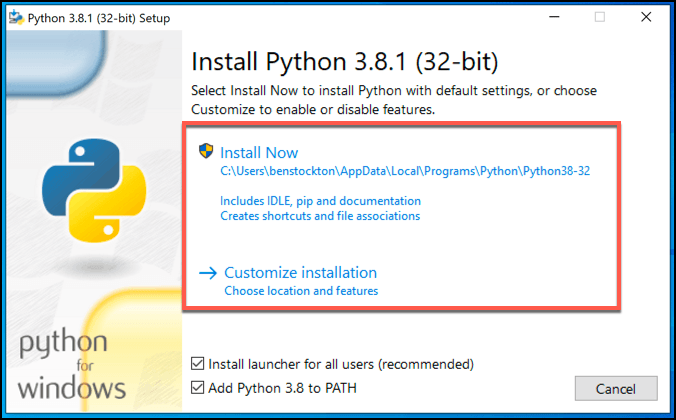
Task: Click the UAC shield icon beside Install Now
Action: pyautogui.click(x=207, y=152)
